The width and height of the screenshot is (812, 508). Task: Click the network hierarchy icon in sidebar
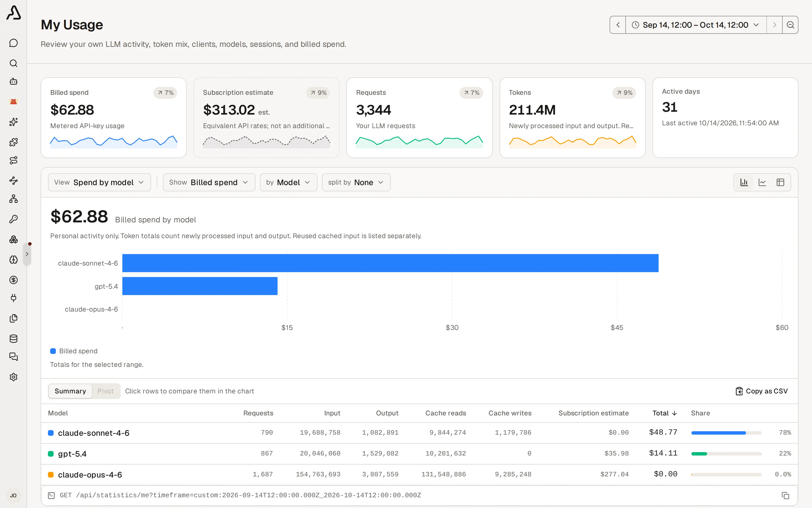(14, 199)
